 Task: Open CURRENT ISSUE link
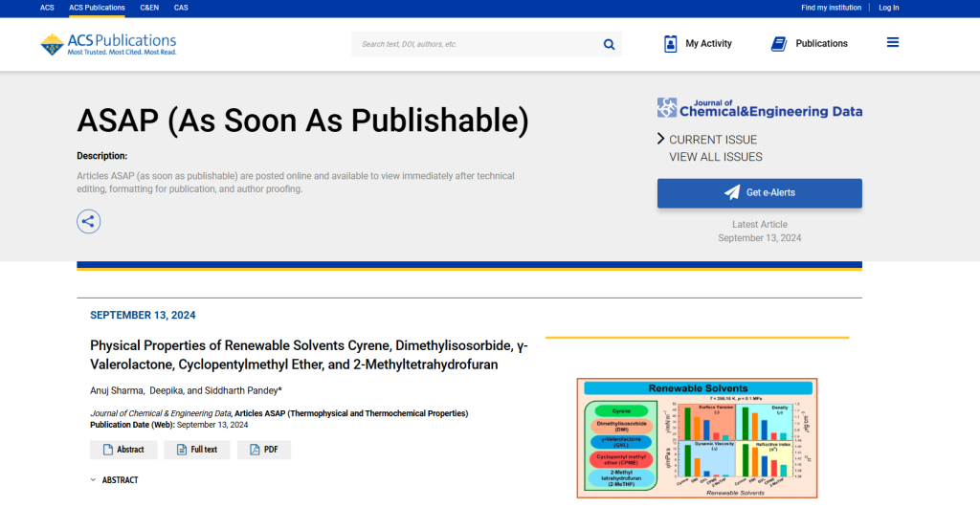pyautogui.click(x=713, y=140)
